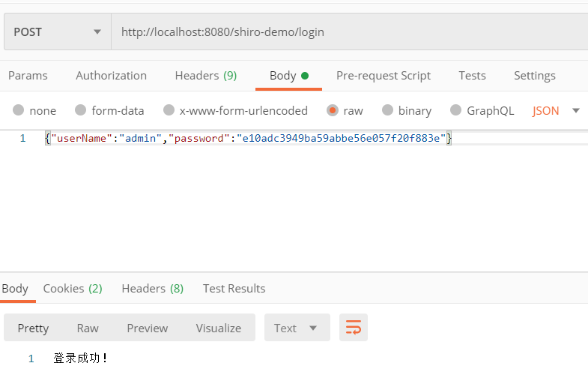This screenshot has height=384, width=588.
Task: Switch response to Preview view
Action: tap(147, 328)
